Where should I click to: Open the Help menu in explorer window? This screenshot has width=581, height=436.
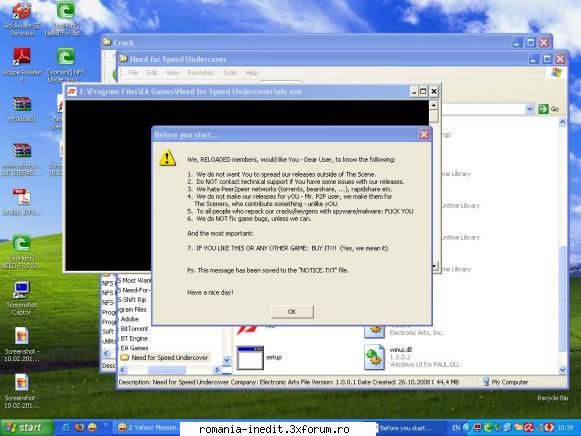tap(252, 73)
